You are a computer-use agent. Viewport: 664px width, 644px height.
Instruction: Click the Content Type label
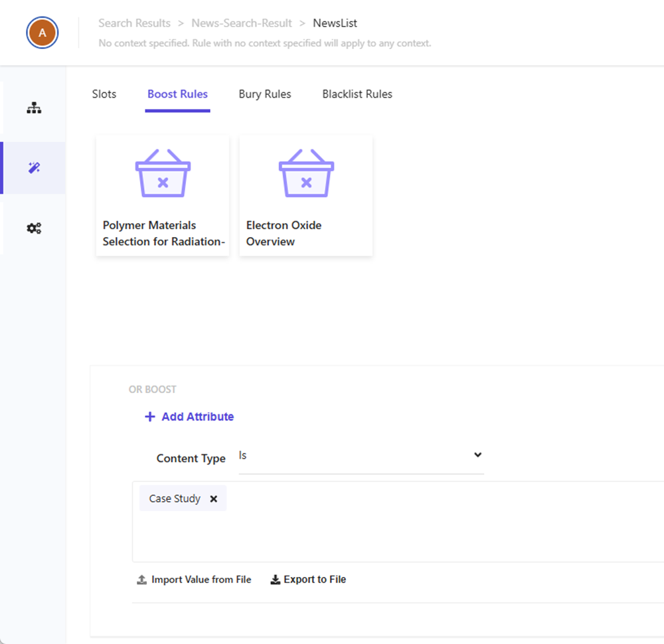tap(191, 459)
